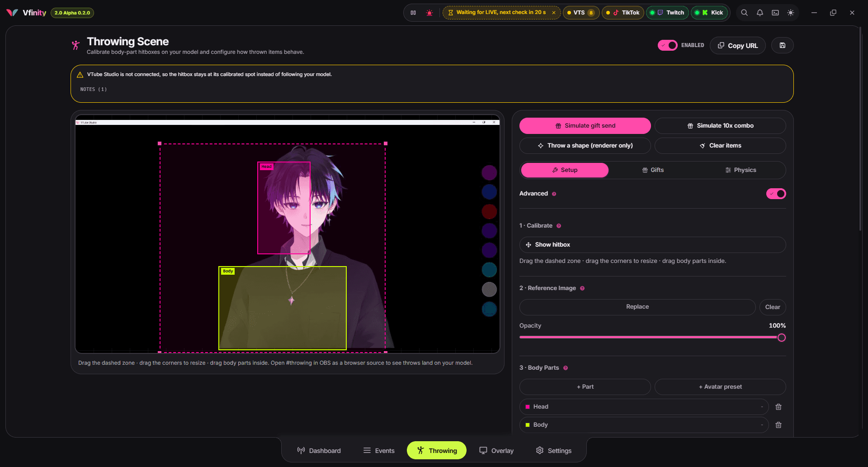Image resolution: width=868 pixels, height=467 pixels.
Task: Switch to the Physics tab
Action: [x=741, y=170]
